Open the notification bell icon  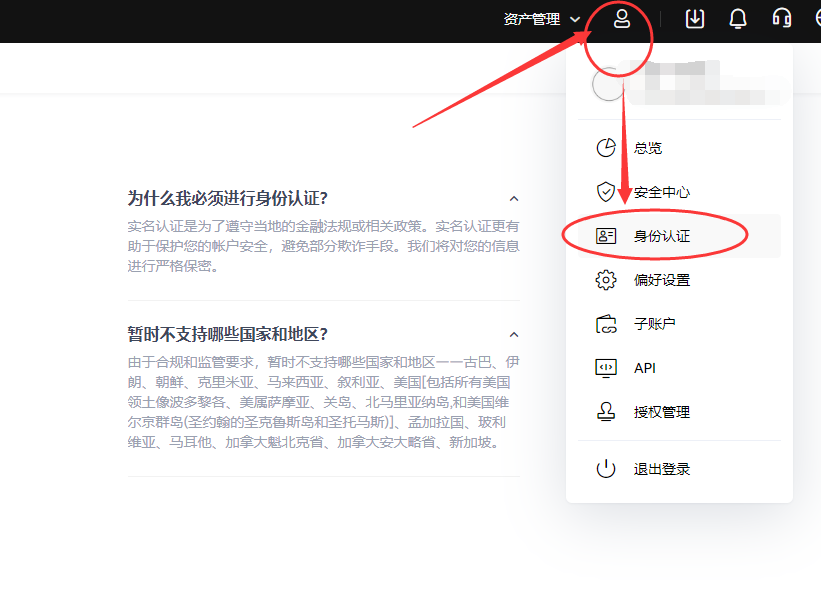pyautogui.click(x=738, y=19)
